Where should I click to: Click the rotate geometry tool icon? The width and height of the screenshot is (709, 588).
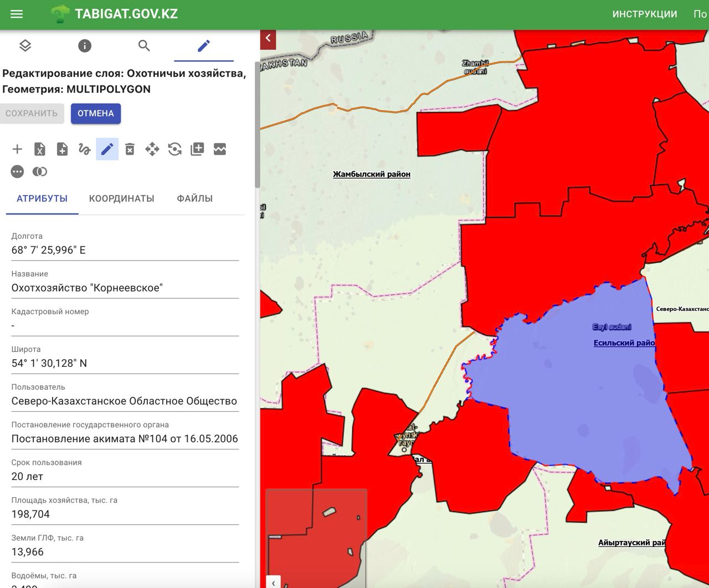(x=174, y=149)
